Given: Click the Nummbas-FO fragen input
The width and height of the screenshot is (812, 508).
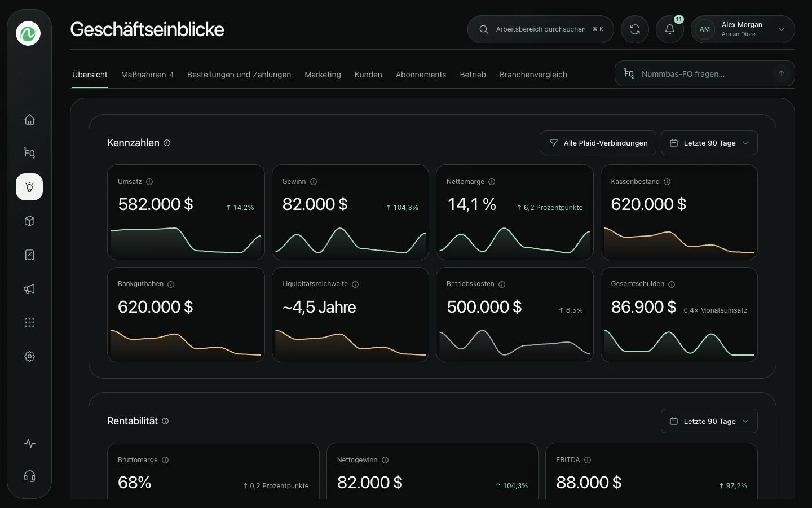Looking at the screenshot, I should click(x=704, y=73).
